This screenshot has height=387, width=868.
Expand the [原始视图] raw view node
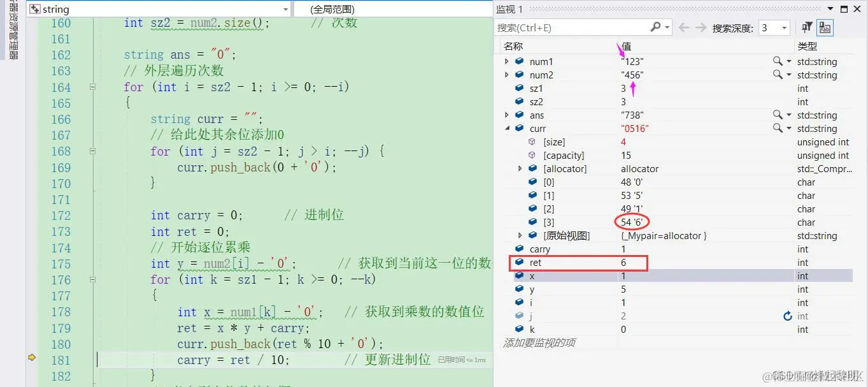[x=520, y=235]
